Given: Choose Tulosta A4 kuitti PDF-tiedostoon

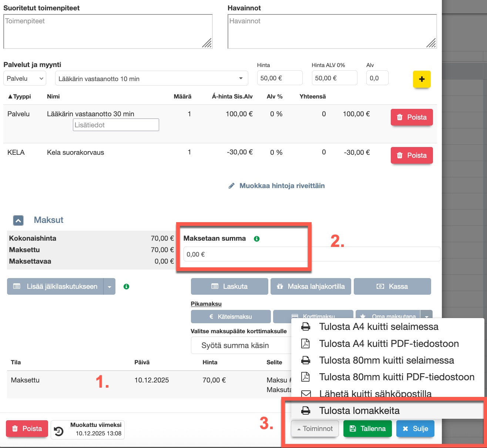Looking at the screenshot, I should [x=389, y=344].
